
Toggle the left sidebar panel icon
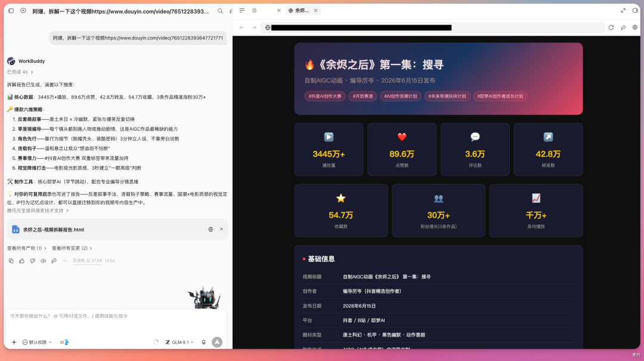pos(11,11)
